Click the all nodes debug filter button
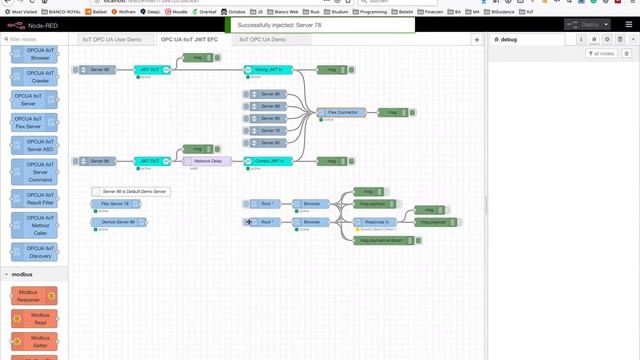Screen dimensions: 640x360 click(x=601, y=53)
